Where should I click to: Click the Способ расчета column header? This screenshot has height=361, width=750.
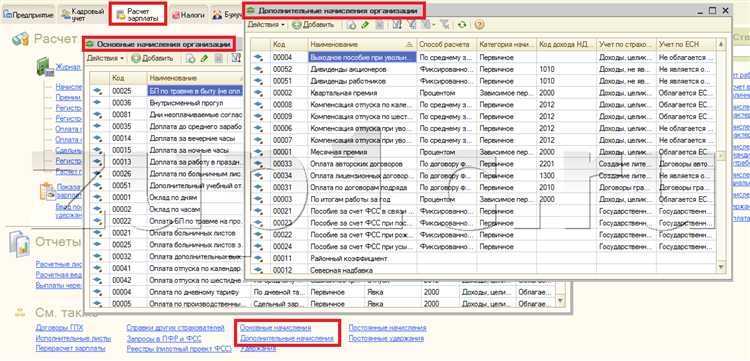[x=446, y=44]
